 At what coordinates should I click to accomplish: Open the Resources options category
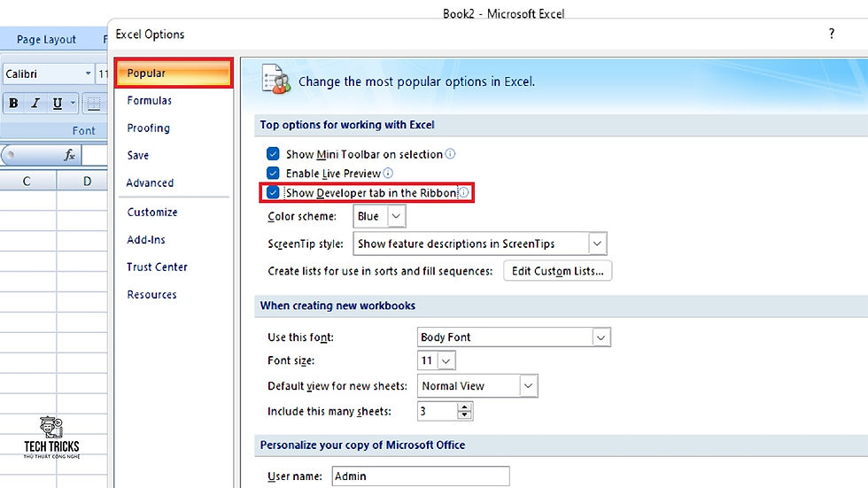pos(151,294)
